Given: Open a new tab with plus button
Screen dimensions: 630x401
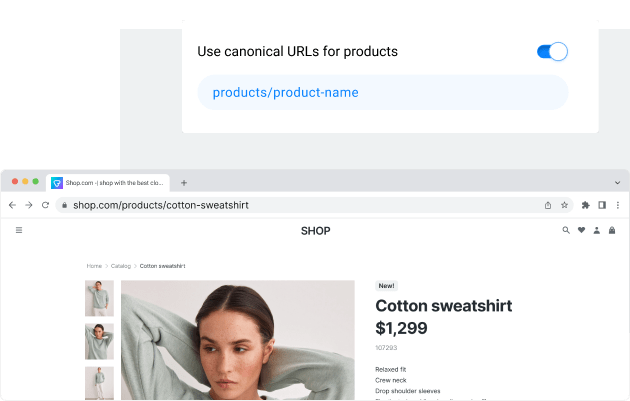Looking at the screenshot, I should pyautogui.click(x=184, y=183).
